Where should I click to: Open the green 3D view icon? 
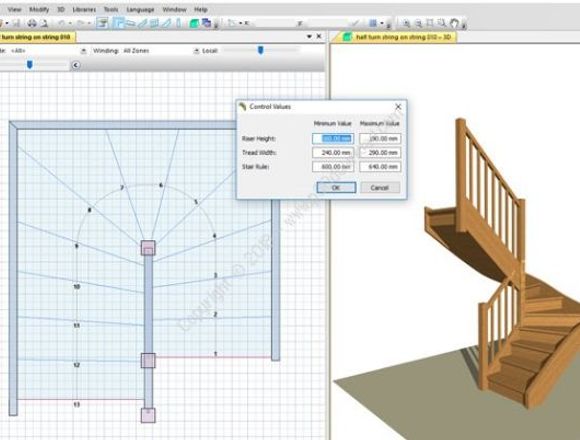point(195,23)
